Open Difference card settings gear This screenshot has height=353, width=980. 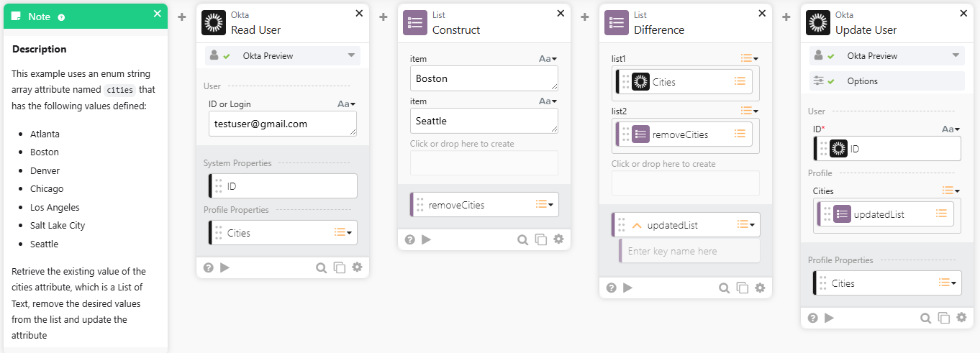click(760, 288)
